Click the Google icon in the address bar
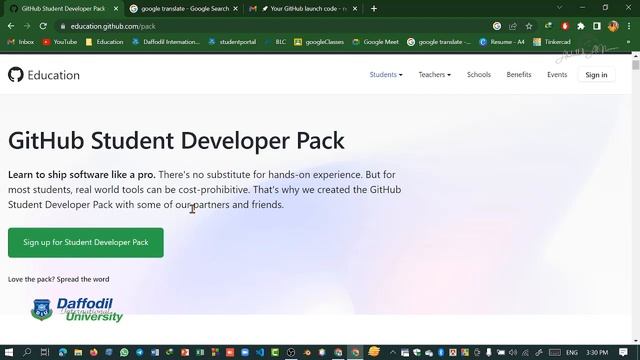The height and width of the screenshot is (360, 640). (497, 26)
